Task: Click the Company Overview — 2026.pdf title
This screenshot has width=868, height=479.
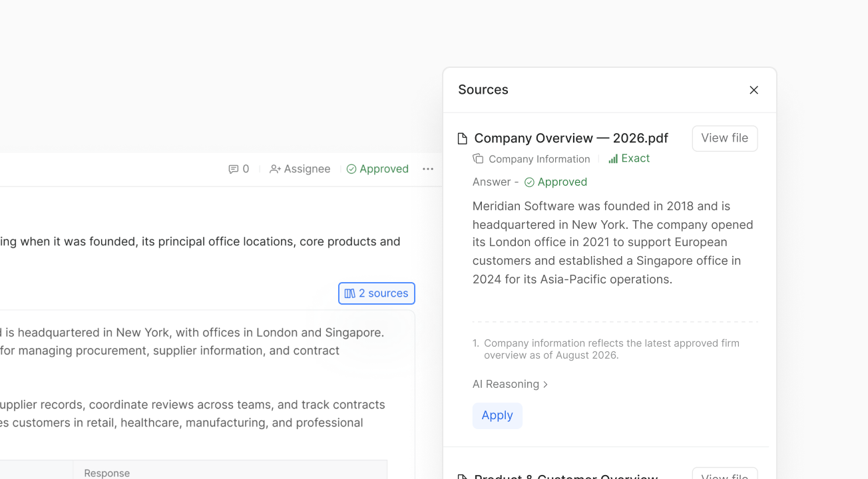Action: point(571,138)
